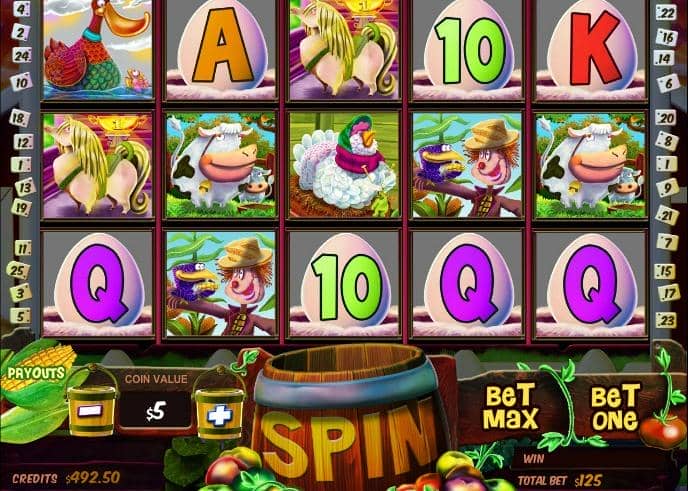Select payline 23 marker on right
This screenshot has width=688, height=491.
click(666, 320)
